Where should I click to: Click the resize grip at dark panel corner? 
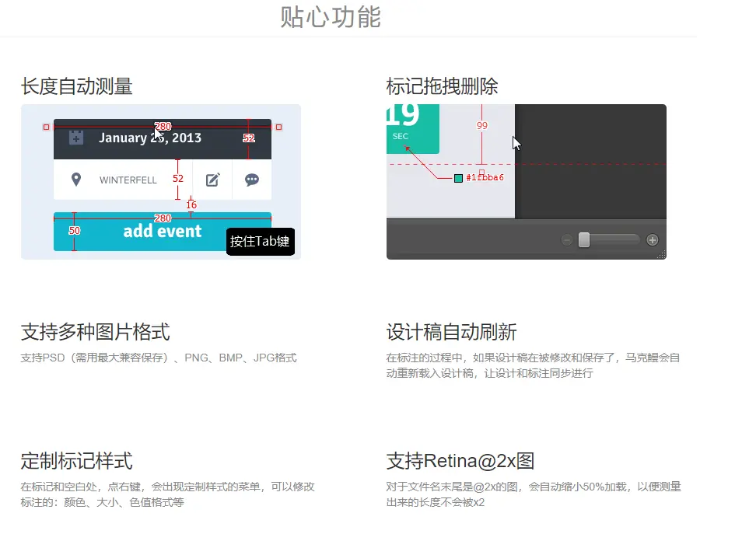coord(661,254)
